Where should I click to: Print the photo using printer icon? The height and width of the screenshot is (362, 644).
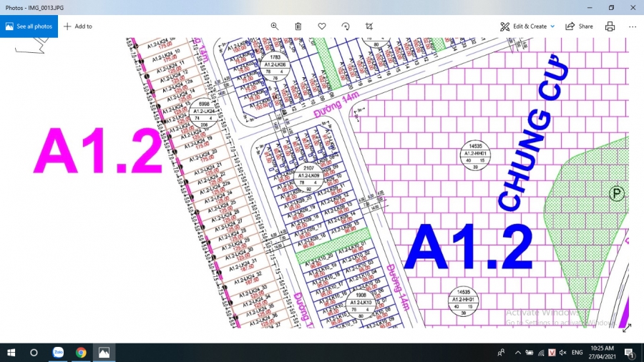pos(610,26)
